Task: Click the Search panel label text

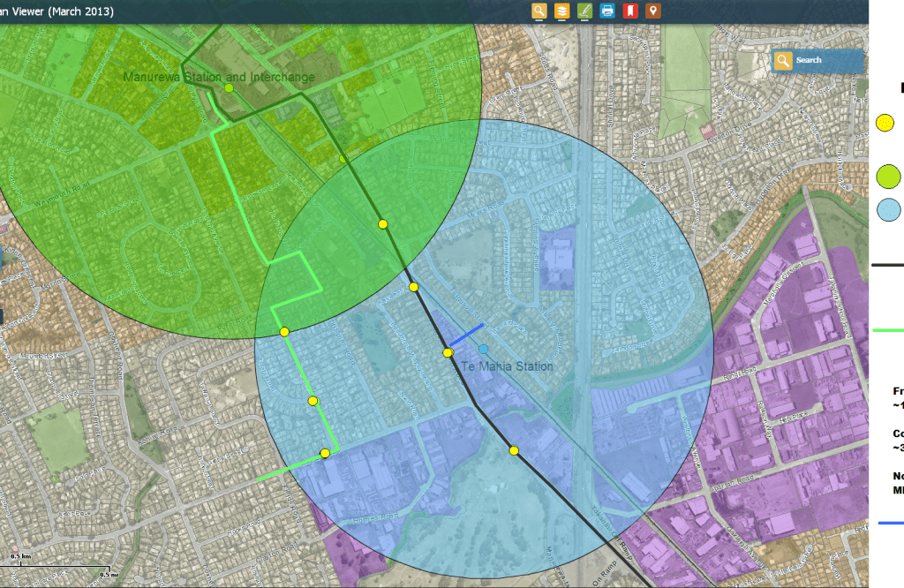Action: 809,60
